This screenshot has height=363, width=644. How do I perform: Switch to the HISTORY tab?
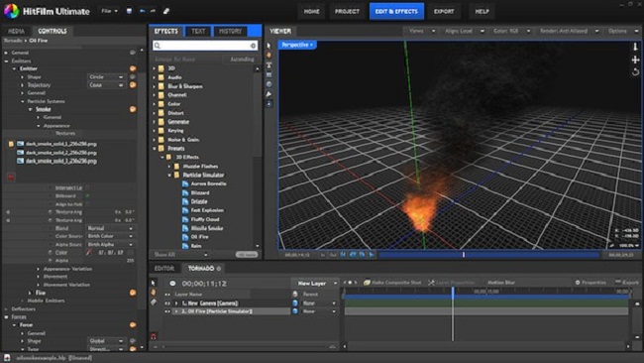point(230,32)
